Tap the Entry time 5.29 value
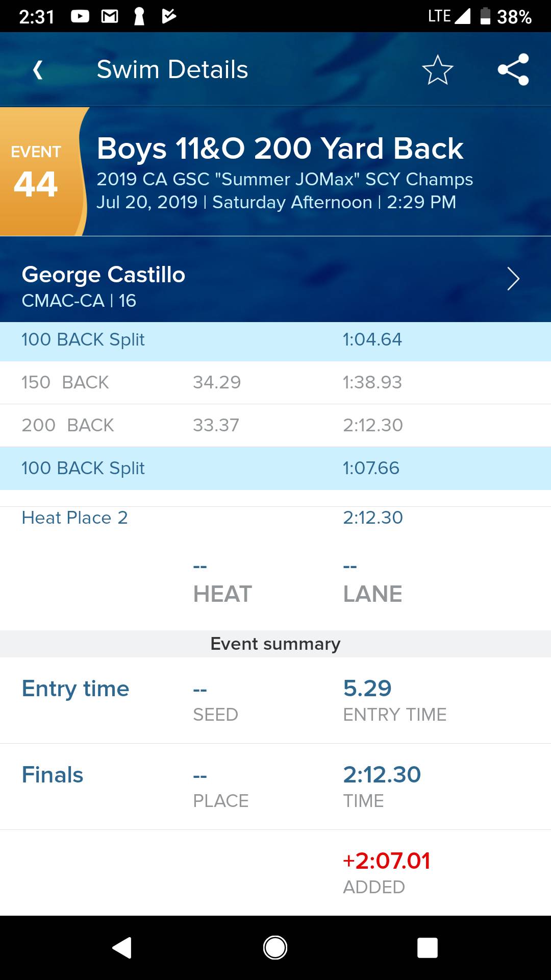Viewport: 551px width, 980px height. pyautogui.click(x=367, y=689)
